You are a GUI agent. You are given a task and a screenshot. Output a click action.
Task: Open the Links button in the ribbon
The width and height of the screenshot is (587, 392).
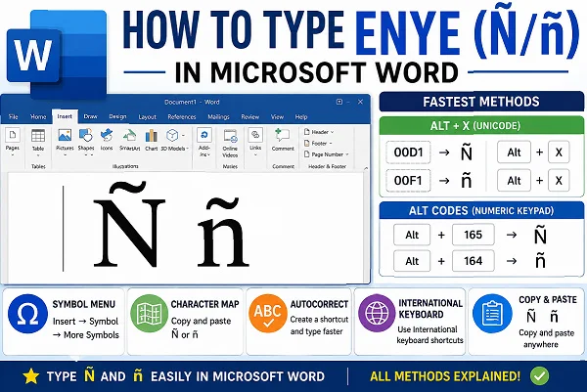coord(255,141)
